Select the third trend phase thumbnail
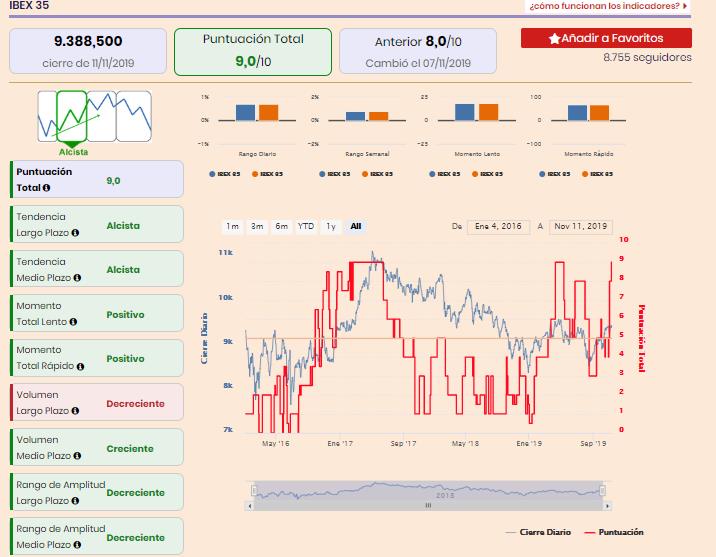716x557 pixels. coord(101,116)
